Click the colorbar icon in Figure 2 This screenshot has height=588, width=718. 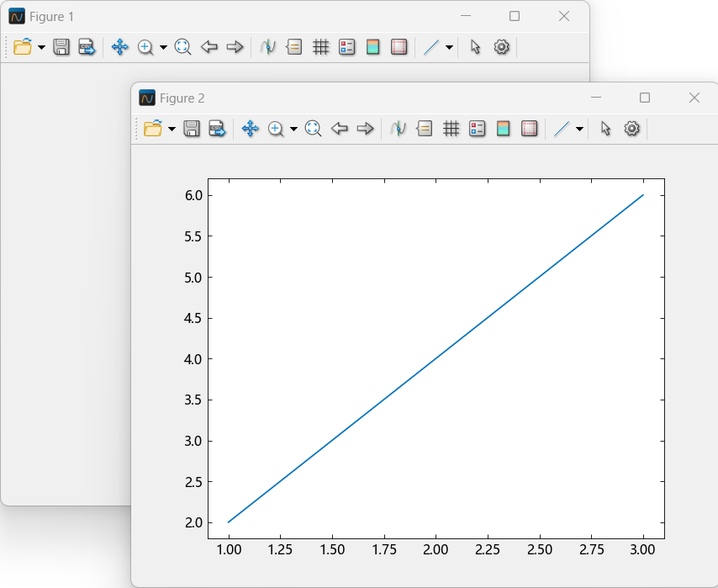(x=503, y=129)
